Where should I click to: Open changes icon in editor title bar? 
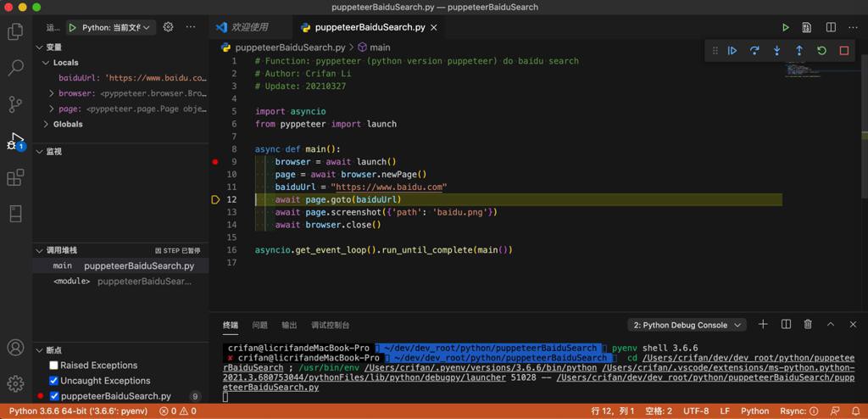(x=807, y=27)
